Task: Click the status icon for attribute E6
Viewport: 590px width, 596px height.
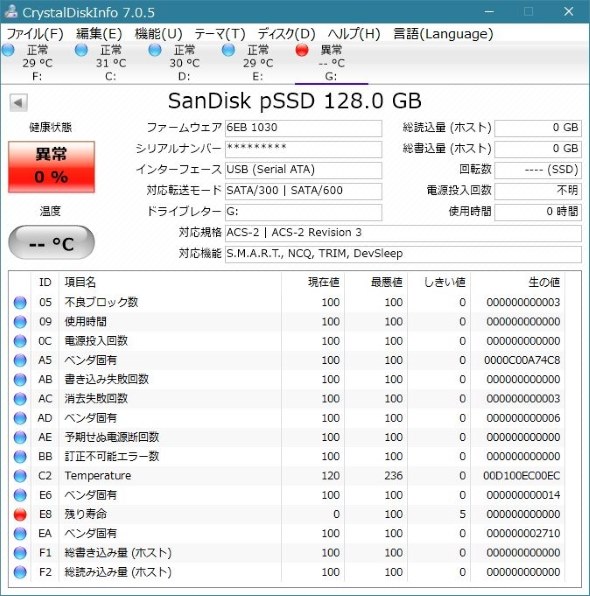Action: coord(20,495)
